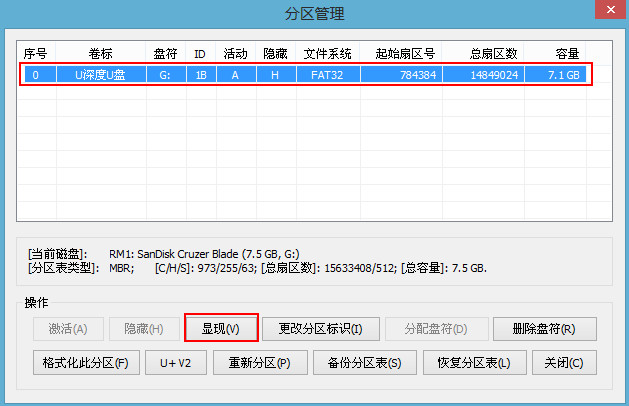Click 备份分区表(S) backup partition table
Image resolution: width=629 pixels, height=406 pixels.
(365, 363)
